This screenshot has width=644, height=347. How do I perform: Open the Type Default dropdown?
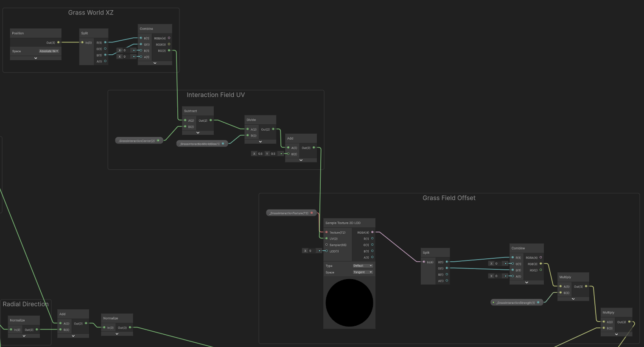[363, 266]
